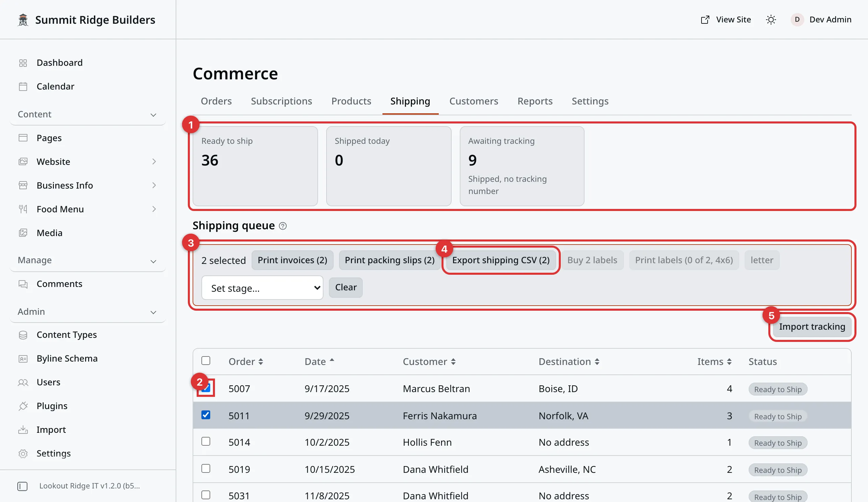
Task: Open the Dev Admin user menu
Action: click(821, 20)
